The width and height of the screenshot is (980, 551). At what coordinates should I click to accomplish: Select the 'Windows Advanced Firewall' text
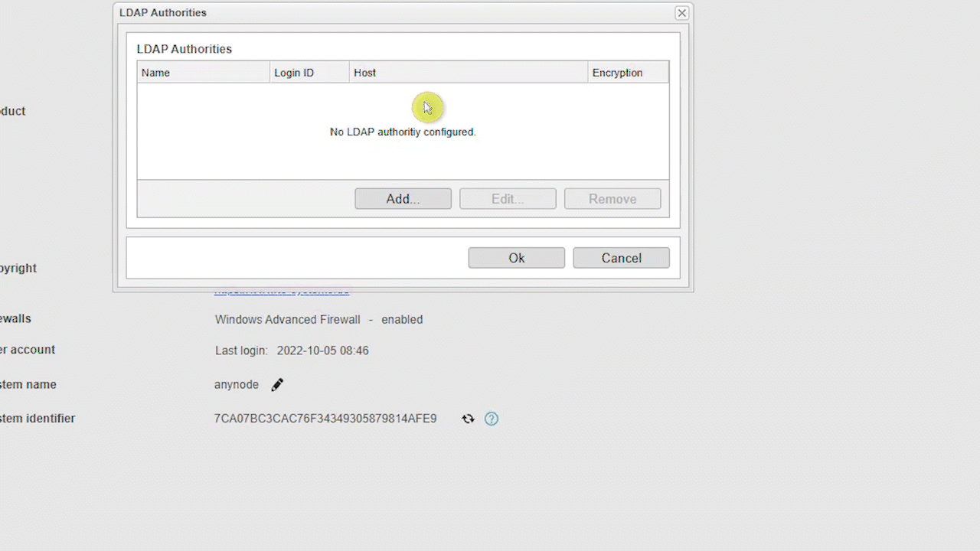287,320
